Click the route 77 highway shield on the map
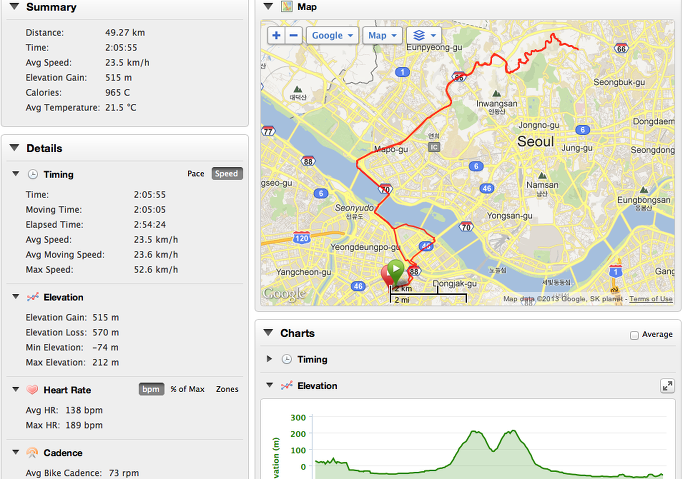The height and width of the screenshot is (479, 683). pyautogui.click(x=268, y=131)
